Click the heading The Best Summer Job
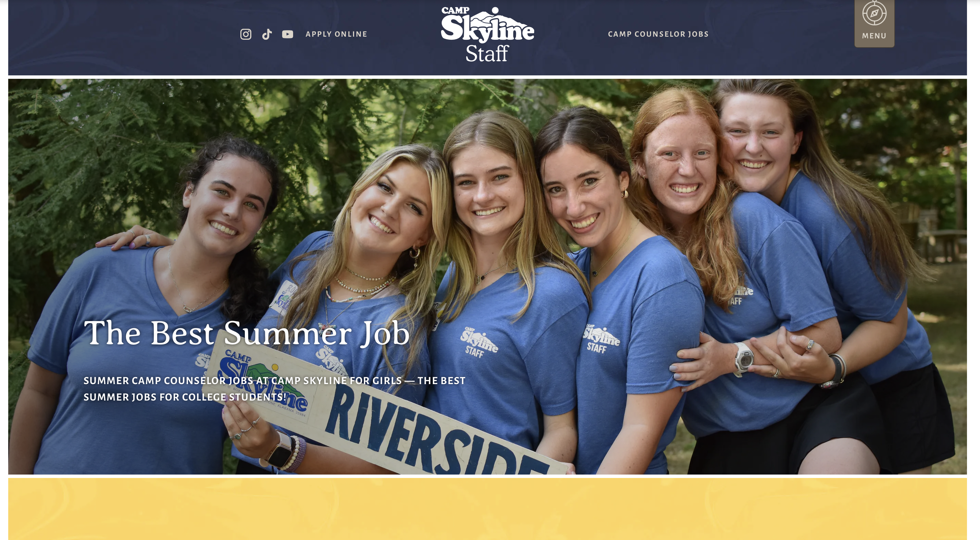Image resolution: width=980 pixels, height=540 pixels. click(247, 333)
